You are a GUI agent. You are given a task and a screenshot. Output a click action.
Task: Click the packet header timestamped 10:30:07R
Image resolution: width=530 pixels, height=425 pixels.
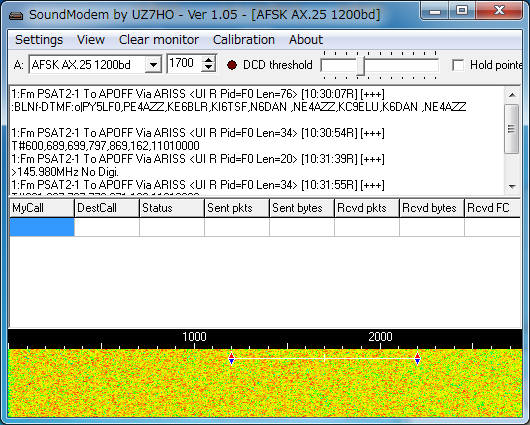coord(198,94)
